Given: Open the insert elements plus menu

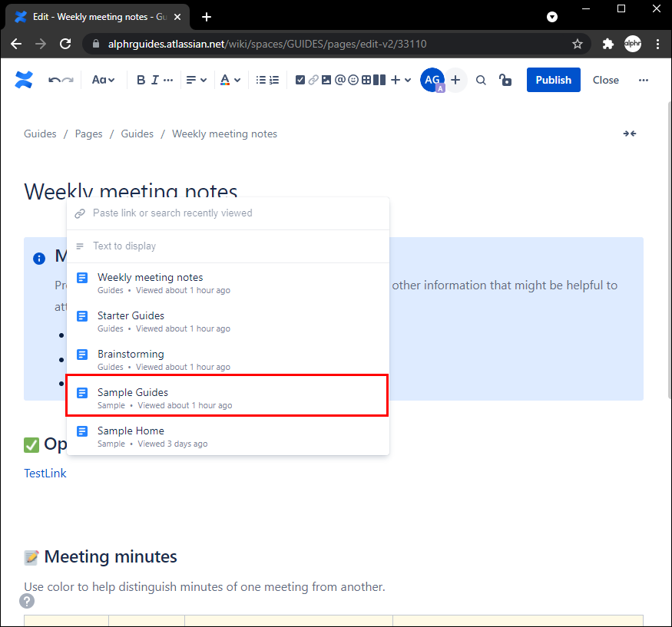Looking at the screenshot, I should click(x=401, y=80).
